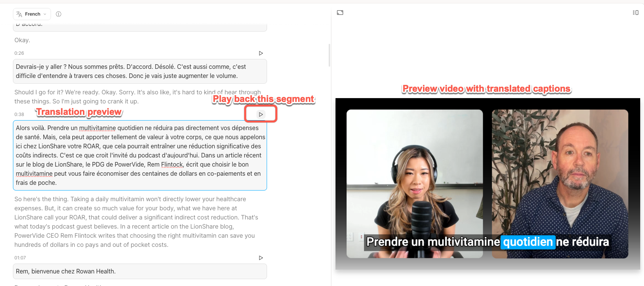The width and height of the screenshot is (644, 286).
Task: Click the 0:26 timestamp
Action: 19,53
